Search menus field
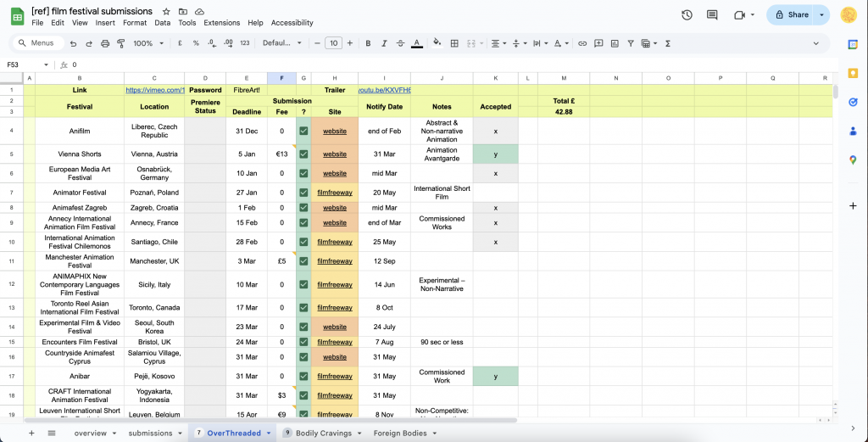Screen dimensions: 868x442 [39, 43]
